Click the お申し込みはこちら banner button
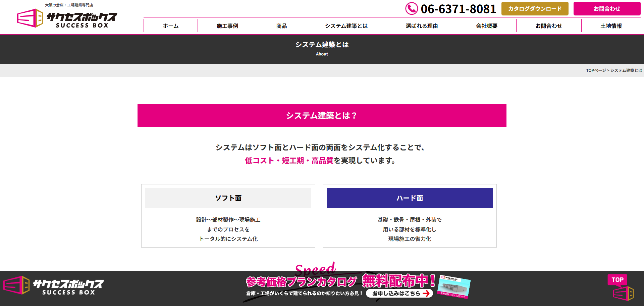Viewport: 644px width, 306px height. [399, 294]
